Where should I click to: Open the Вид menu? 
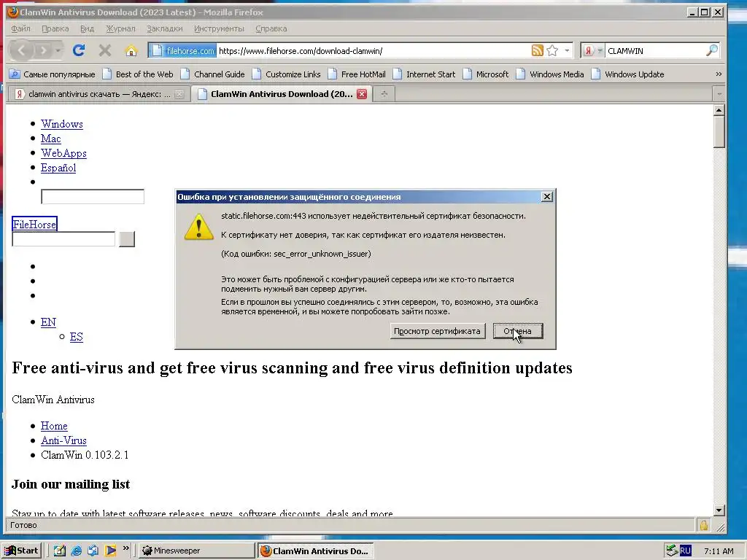coord(87,28)
